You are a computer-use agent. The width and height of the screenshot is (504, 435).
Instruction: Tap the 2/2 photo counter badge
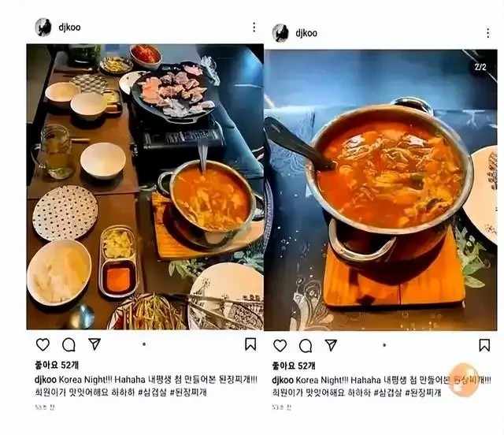pyautogui.click(x=480, y=67)
